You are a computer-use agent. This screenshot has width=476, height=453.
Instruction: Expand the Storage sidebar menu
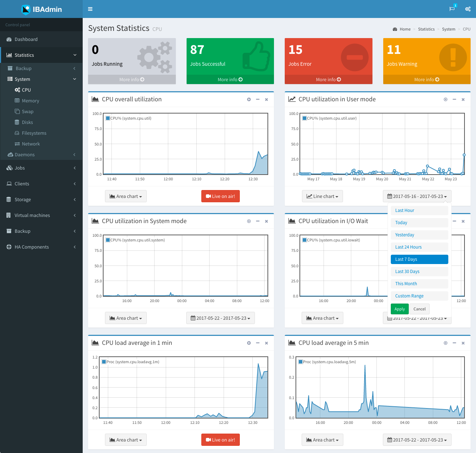[x=41, y=199]
